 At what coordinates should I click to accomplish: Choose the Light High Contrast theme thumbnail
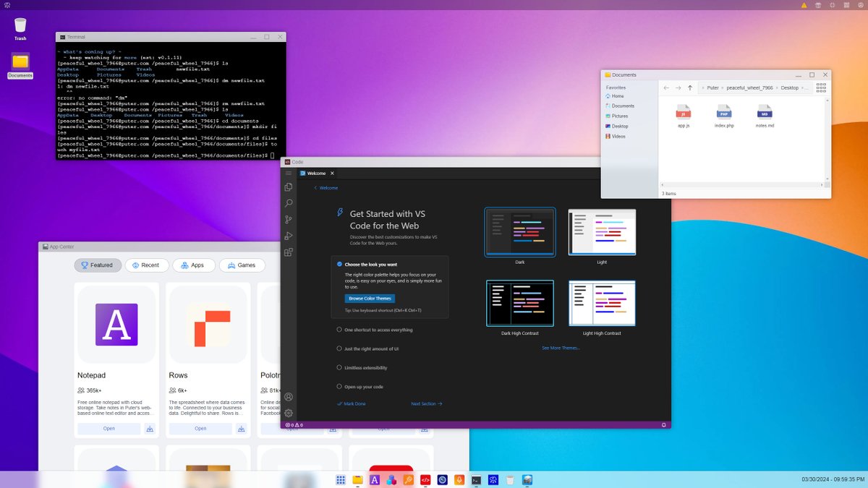point(602,304)
